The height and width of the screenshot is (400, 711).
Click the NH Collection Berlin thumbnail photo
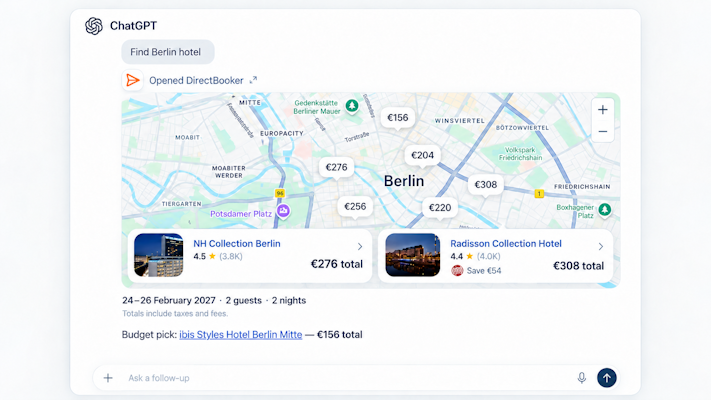click(x=159, y=255)
